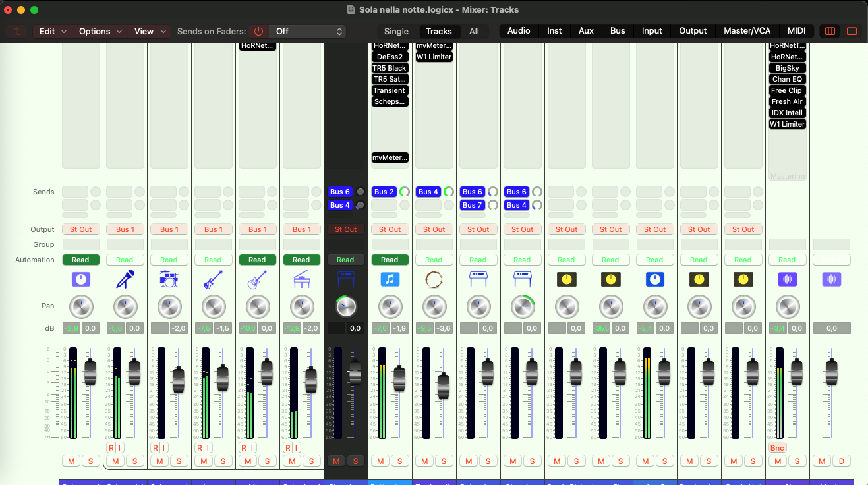This screenshot has height=485, width=868.
Task: Switch to the Single mixer view
Action: (396, 31)
